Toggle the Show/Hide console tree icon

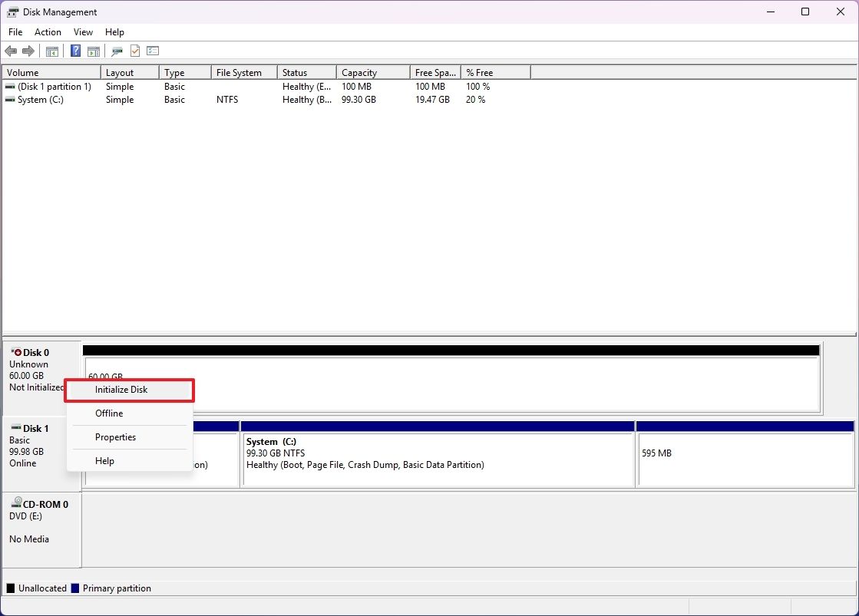51,51
